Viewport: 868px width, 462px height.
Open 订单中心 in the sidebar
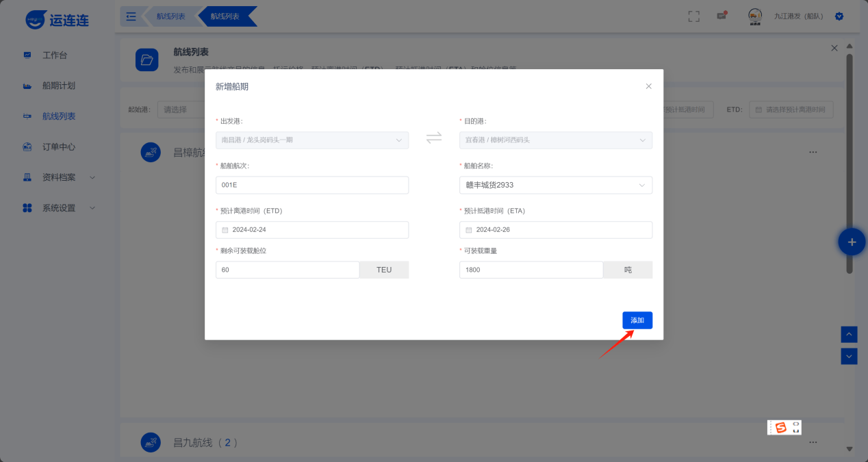pos(58,146)
